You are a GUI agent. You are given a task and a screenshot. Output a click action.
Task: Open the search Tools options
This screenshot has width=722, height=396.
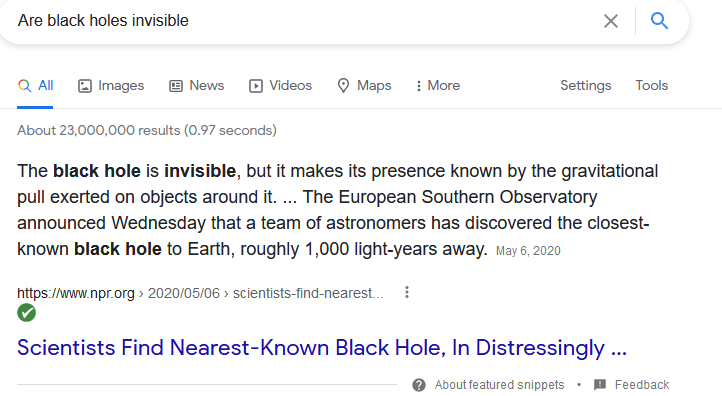(x=652, y=86)
